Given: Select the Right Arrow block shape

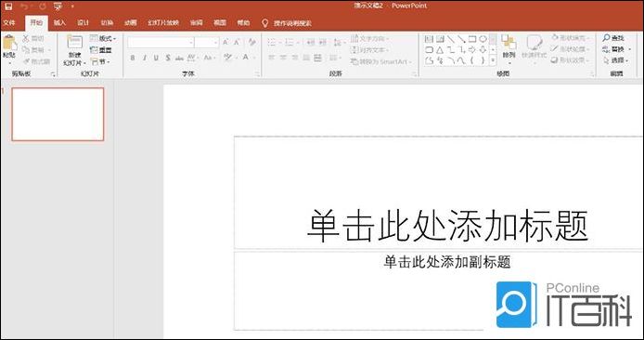Looking at the screenshot, I should pos(472,50).
